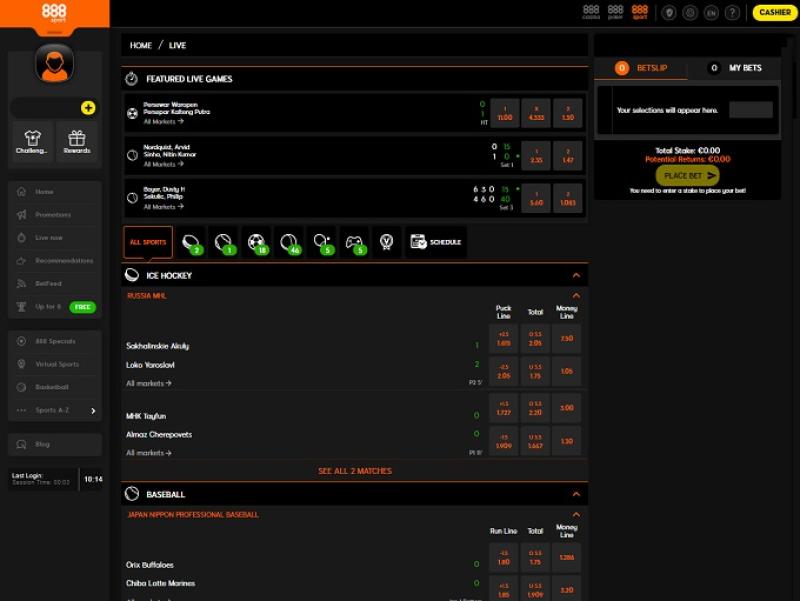This screenshot has width=800, height=601.
Task: Open EN language selector
Action: (x=711, y=13)
